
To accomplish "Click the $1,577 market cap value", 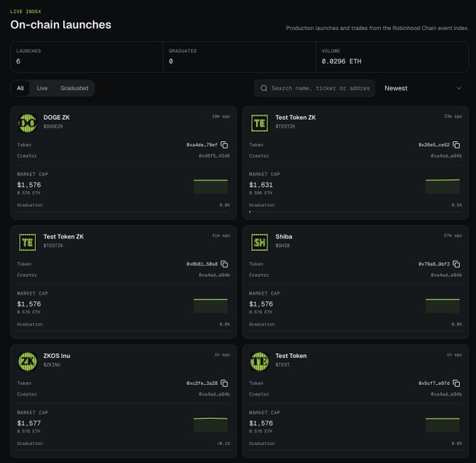I will (x=29, y=423).
